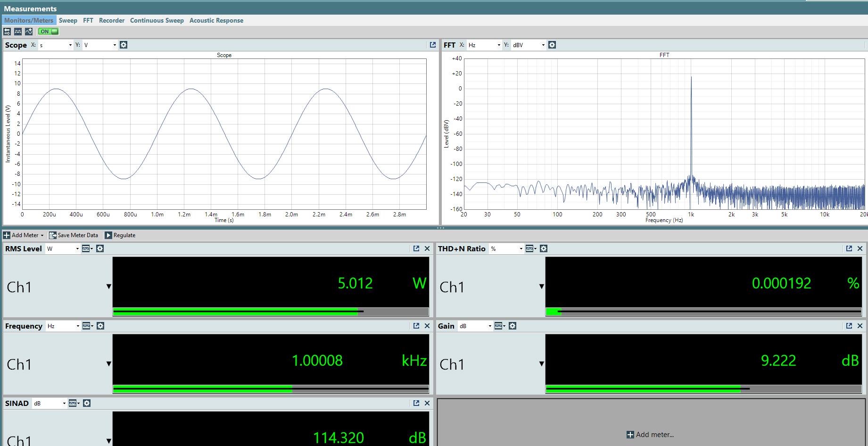Pop out the THD+N Ratio meter
The height and width of the screenshot is (446, 868).
(x=849, y=248)
